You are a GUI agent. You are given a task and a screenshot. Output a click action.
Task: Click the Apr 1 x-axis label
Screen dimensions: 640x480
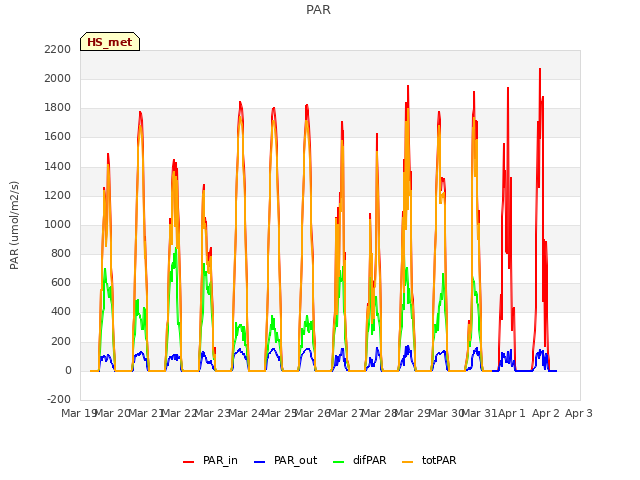512,413
